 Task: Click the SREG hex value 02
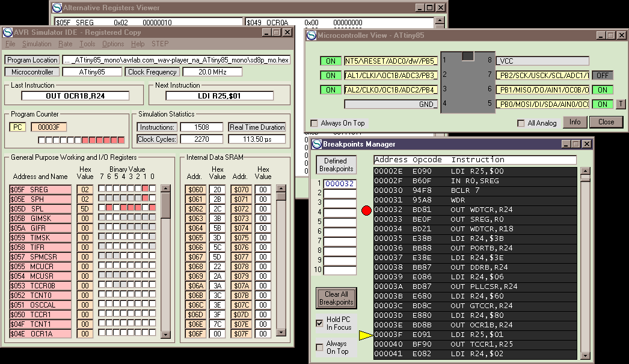point(85,190)
